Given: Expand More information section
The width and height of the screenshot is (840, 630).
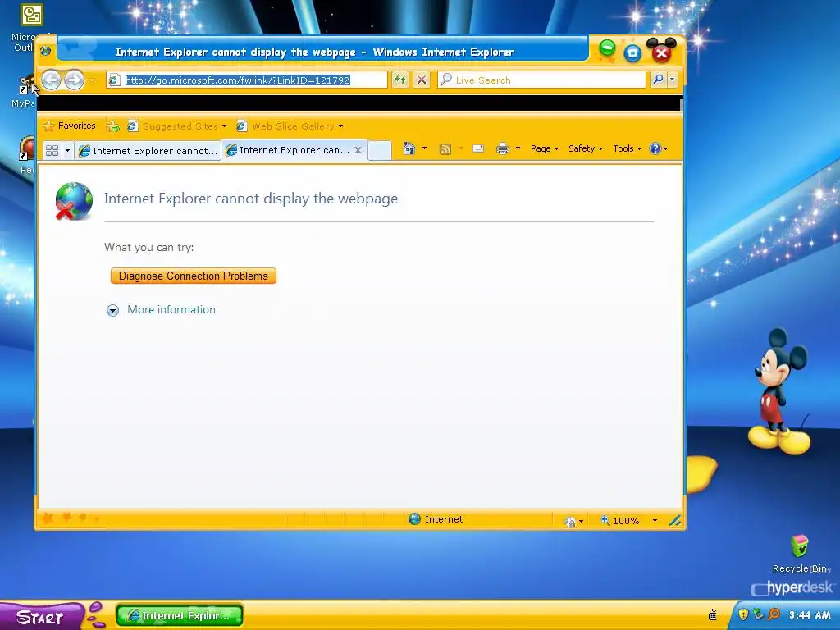Looking at the screenshot, I should (x=112, y=310).
